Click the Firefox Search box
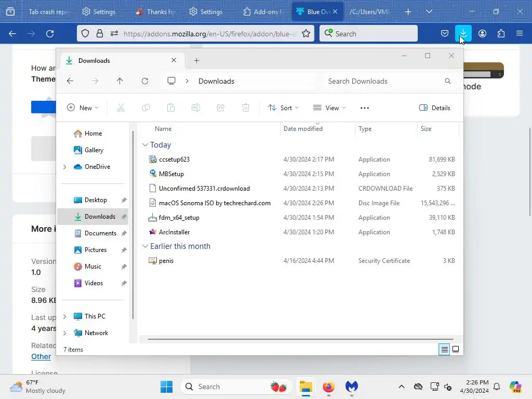Viewport: 532px width, 399px height. [x=368, y=34]
